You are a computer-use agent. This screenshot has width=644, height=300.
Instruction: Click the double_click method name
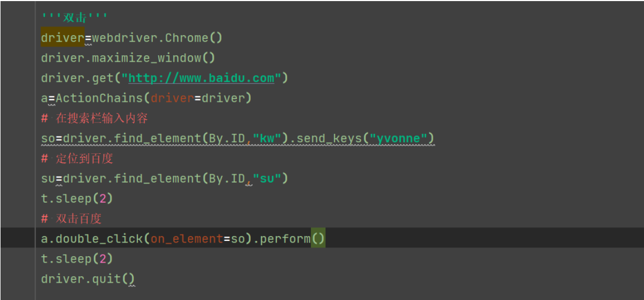(99, 239)
